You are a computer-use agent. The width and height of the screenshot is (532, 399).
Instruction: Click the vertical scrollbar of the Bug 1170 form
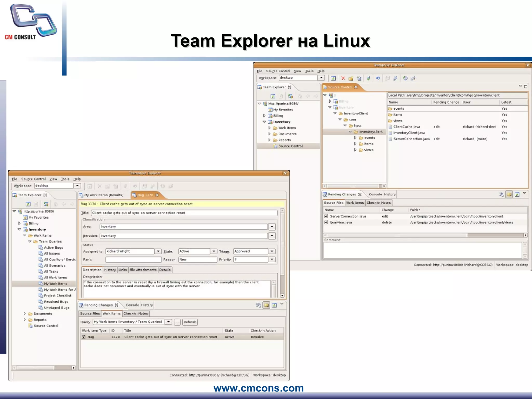(282, 253)
